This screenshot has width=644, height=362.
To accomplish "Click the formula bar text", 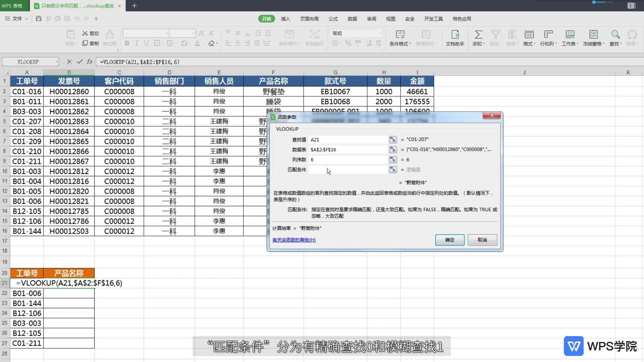I will point(140,62).
